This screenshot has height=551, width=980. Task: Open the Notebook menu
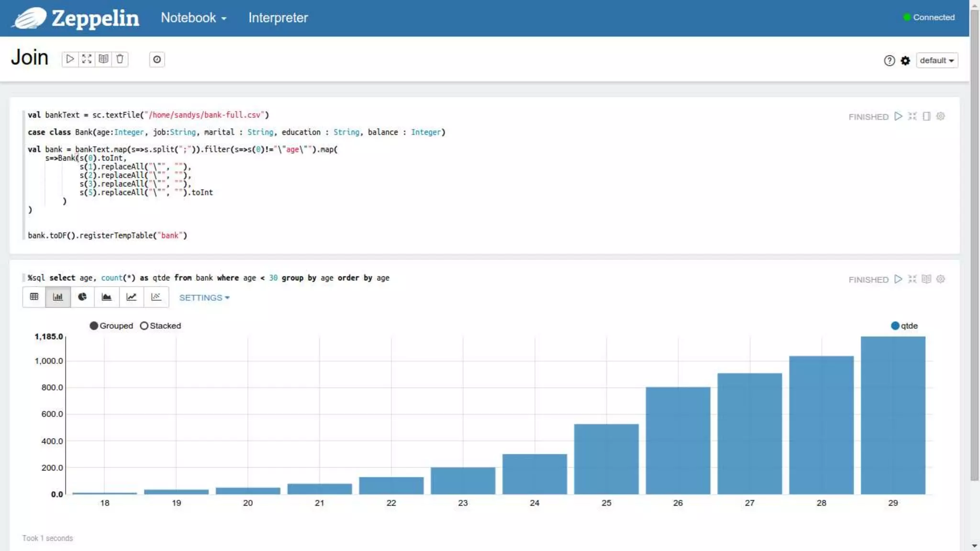(x=193, y=18)
